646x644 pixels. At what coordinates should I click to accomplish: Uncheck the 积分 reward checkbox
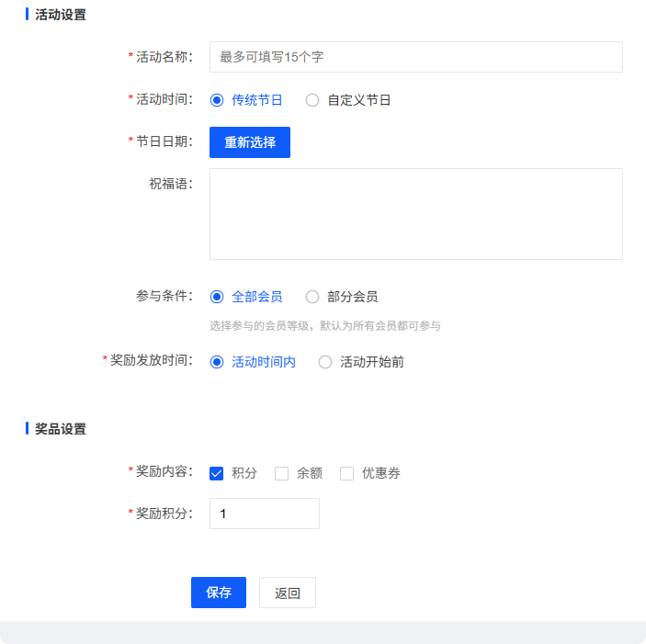tap(217, 473)
